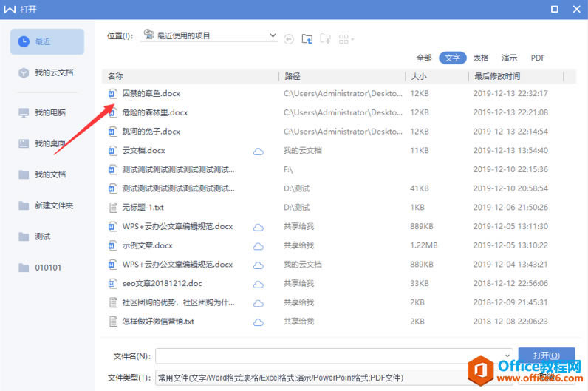The height and width of the screenshot is (391, 588).
Task: Click the text file icon of 无标题-1.txt
Action: point(113,208)
